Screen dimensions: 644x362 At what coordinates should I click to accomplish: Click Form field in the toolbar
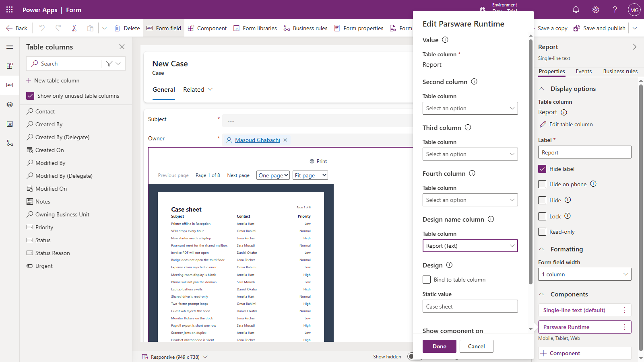coord(164,28)
